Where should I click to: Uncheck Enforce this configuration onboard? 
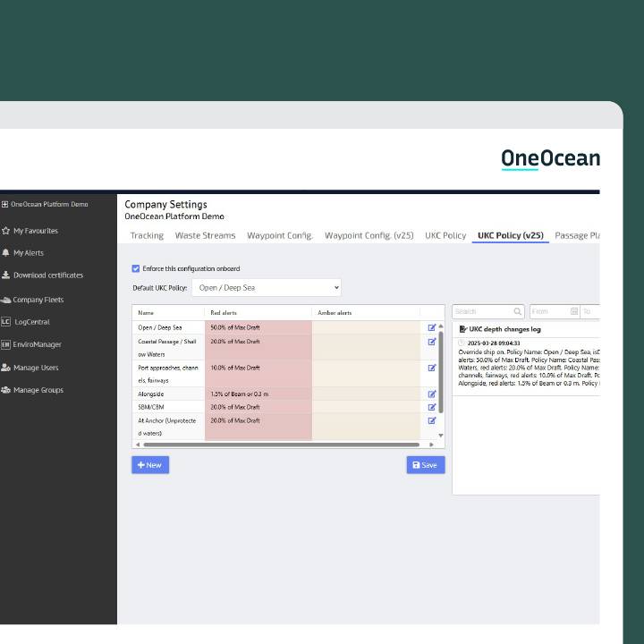point(136,268)
